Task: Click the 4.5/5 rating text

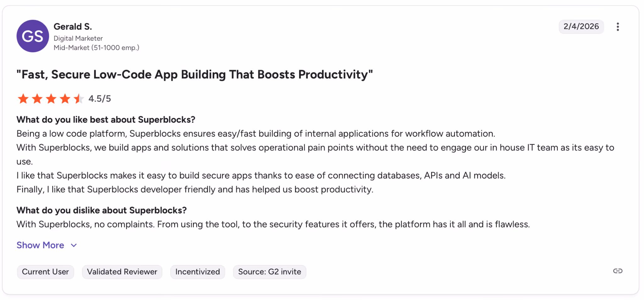Action: tap(100, 99)
